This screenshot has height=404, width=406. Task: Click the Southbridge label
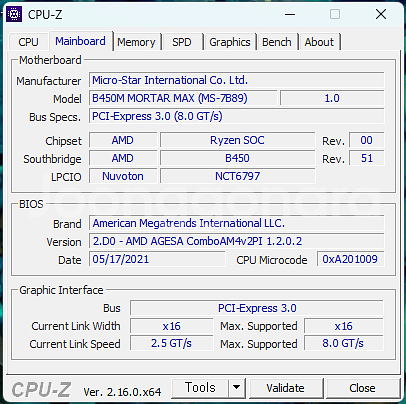click(52, 159)
